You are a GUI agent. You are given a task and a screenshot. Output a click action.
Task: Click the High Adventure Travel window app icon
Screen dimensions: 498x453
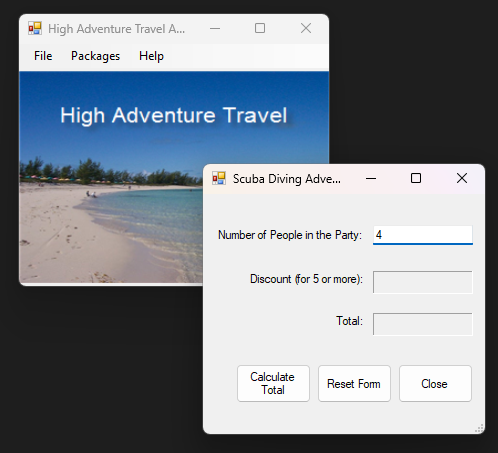[35, 28]
